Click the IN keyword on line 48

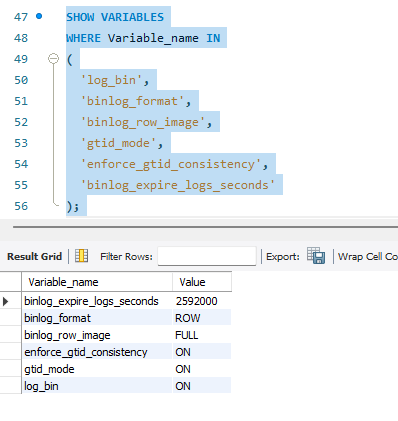pos(213,38)
